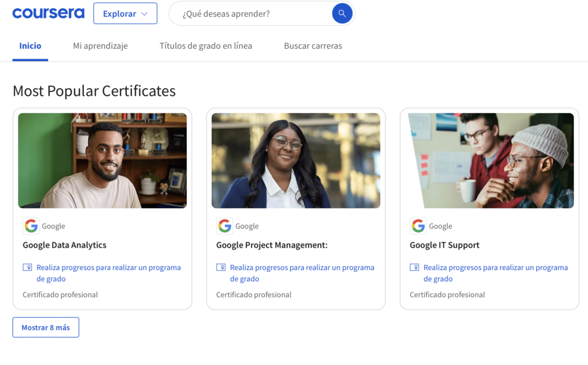
Task: Click the degree icon in Google Data Analytics card
Action: tap(28, 267)
